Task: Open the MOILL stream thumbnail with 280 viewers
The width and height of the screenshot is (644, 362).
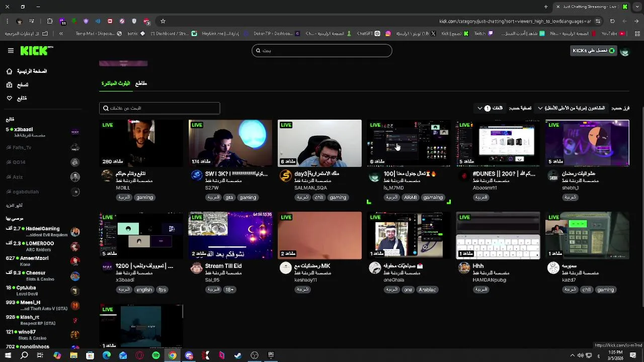Action: pyautogui.click(x=141, y=143)
